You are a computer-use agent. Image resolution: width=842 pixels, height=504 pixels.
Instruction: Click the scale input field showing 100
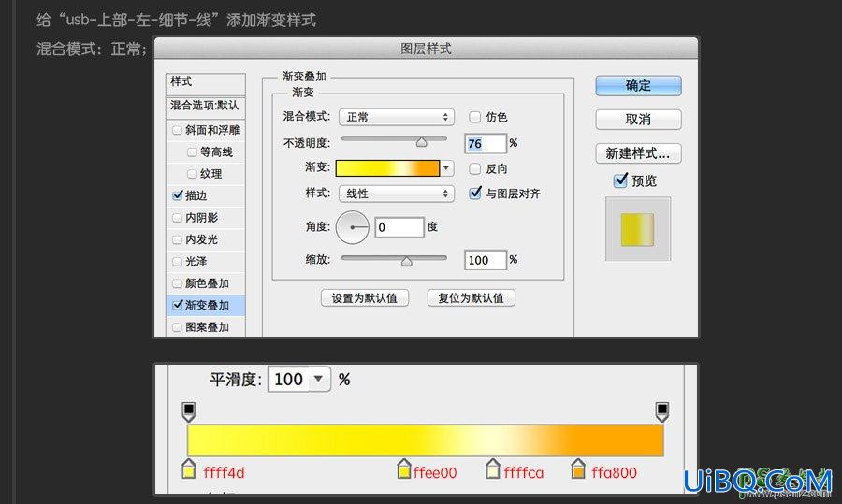486,260
